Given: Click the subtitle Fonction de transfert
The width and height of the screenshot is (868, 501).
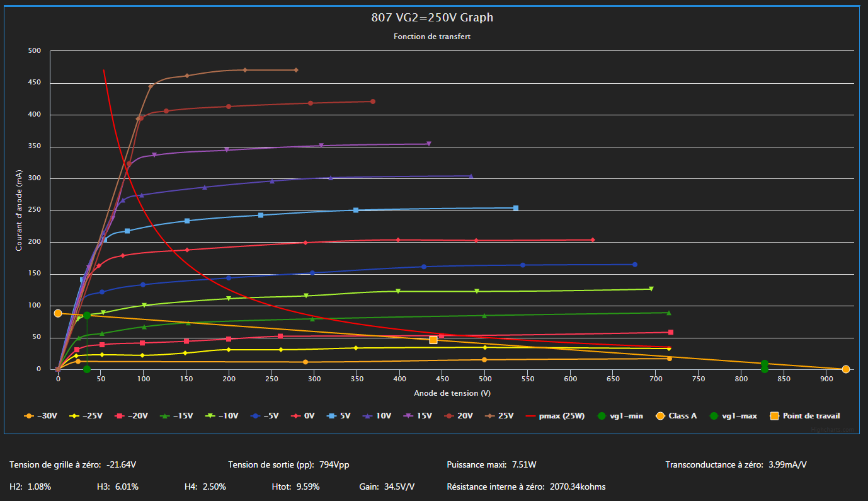Looking at the screenshot, I should (432, 37).
